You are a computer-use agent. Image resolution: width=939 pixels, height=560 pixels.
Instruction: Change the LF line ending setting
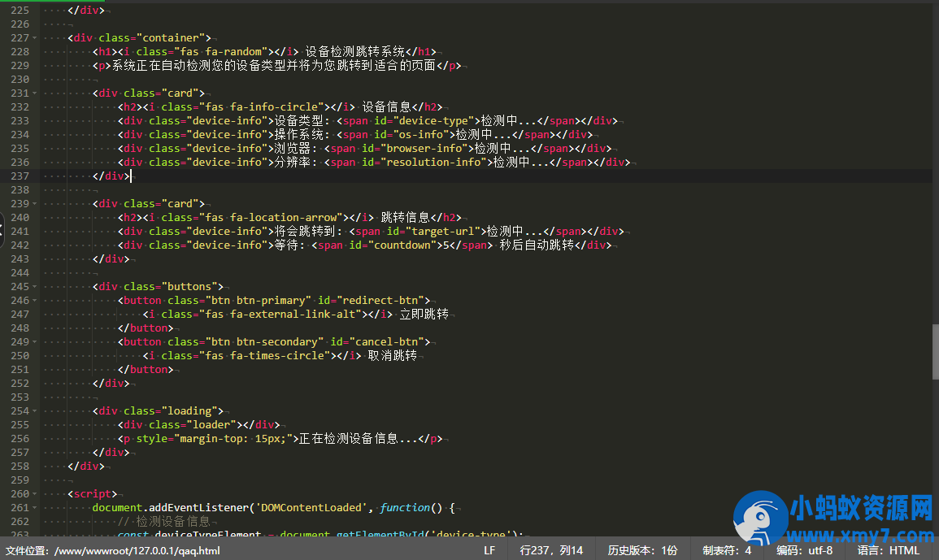pyautogui.click(x=489, y=550)
